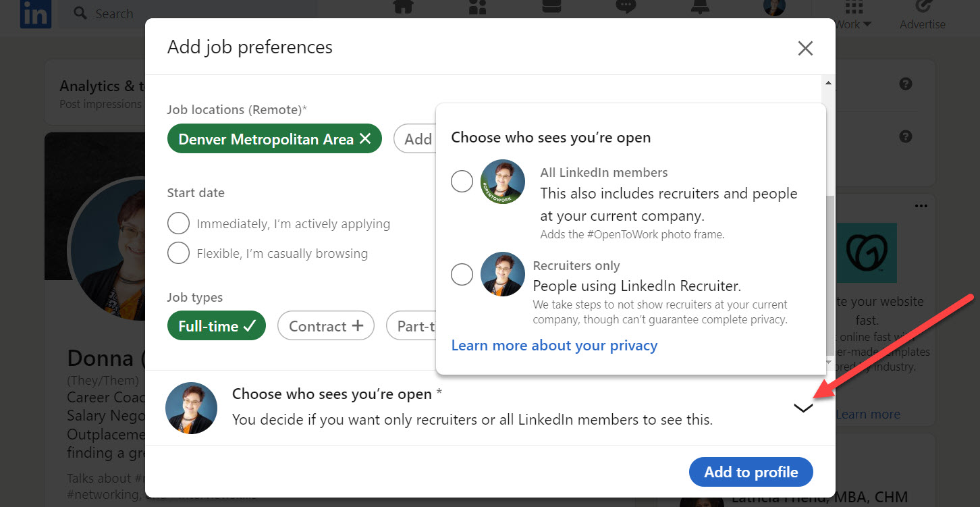980x507 pixels.
Task: Collapse the Choose who sees you're open chevron
Action: click(x=802, y=408)
